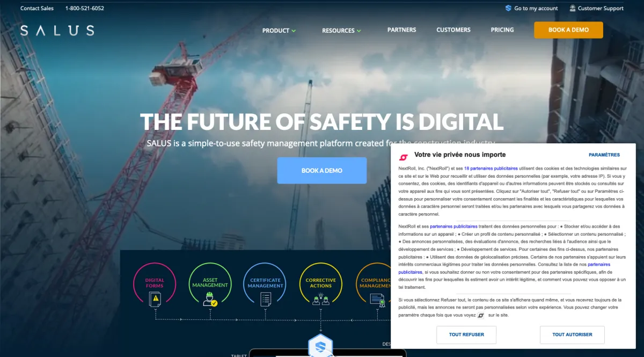
Task: Select the Corrective Actions workers icon
Action: tap(321, 299)
